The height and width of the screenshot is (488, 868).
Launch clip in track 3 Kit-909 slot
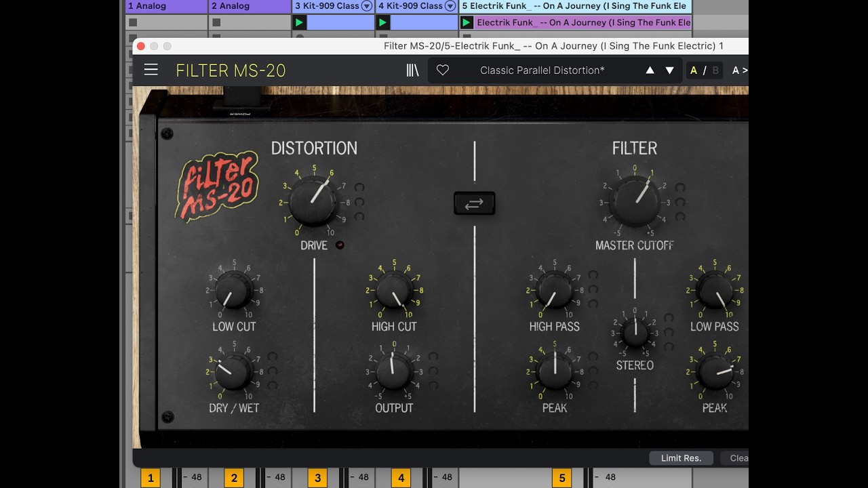point(299,22)
